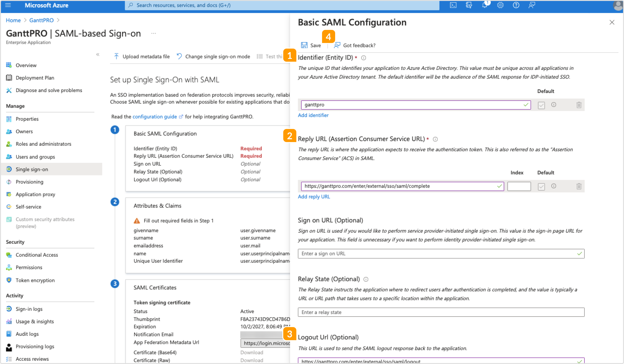Screen dimensions: 624x364
Task: Open Users and groups
Action: 36,157
